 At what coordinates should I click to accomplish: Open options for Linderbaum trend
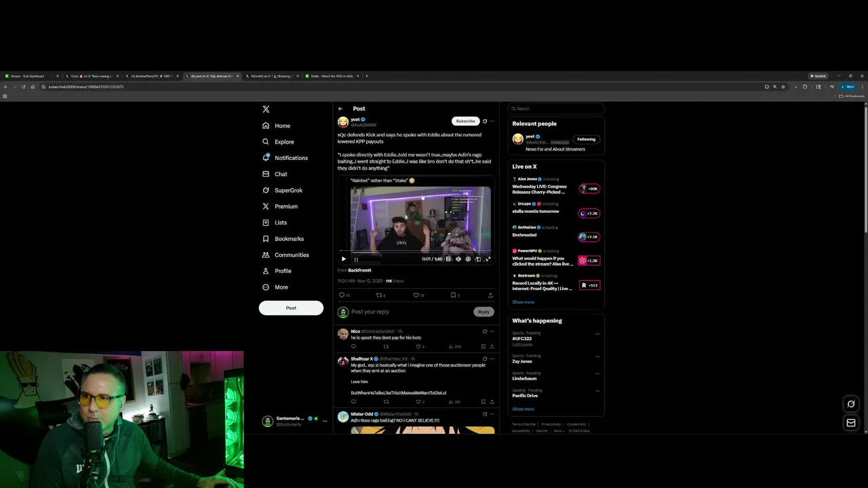(597, 373)
